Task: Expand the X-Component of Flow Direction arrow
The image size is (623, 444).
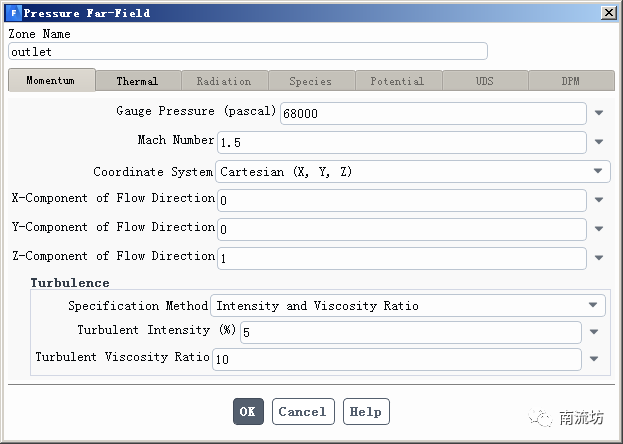Action: click(598, 200)
